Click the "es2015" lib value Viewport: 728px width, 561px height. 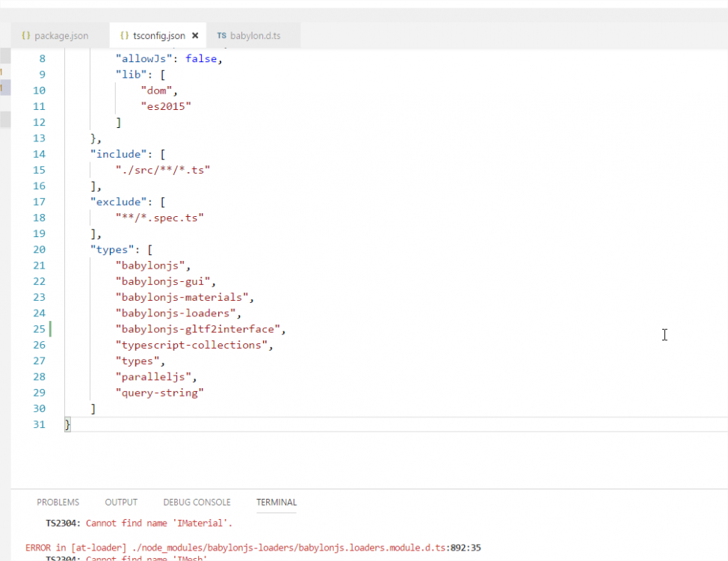point(166,106)
